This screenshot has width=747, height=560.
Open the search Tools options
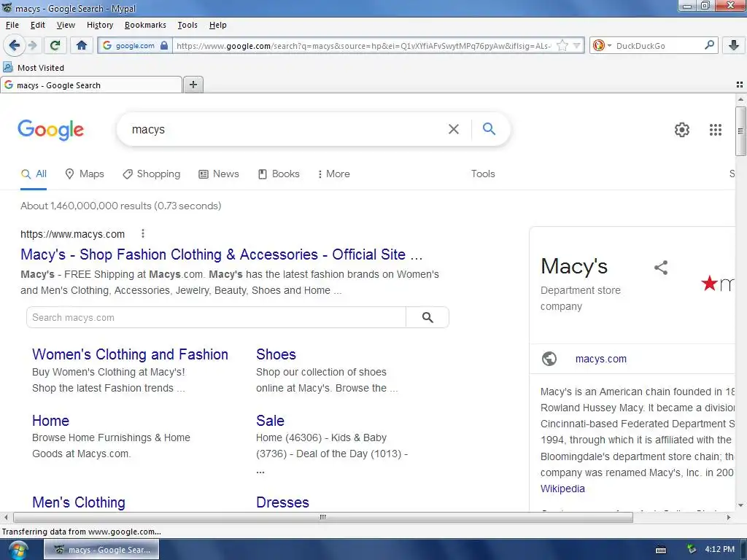[x=483, y=174]
